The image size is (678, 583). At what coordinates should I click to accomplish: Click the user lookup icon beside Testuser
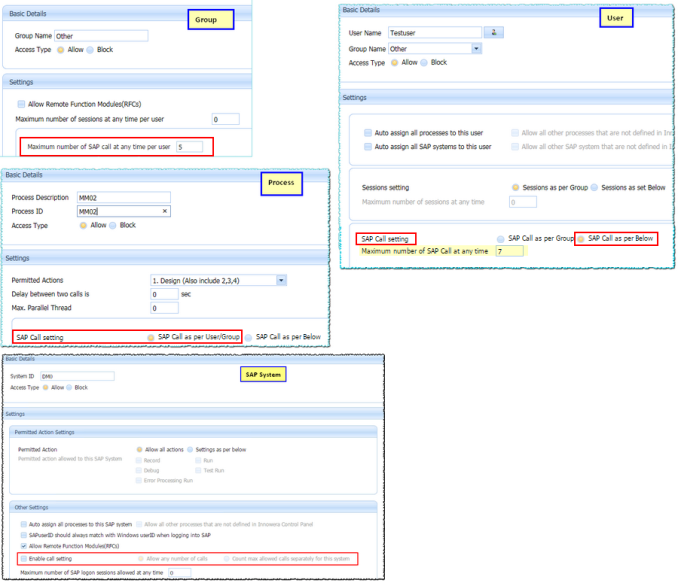493,32
